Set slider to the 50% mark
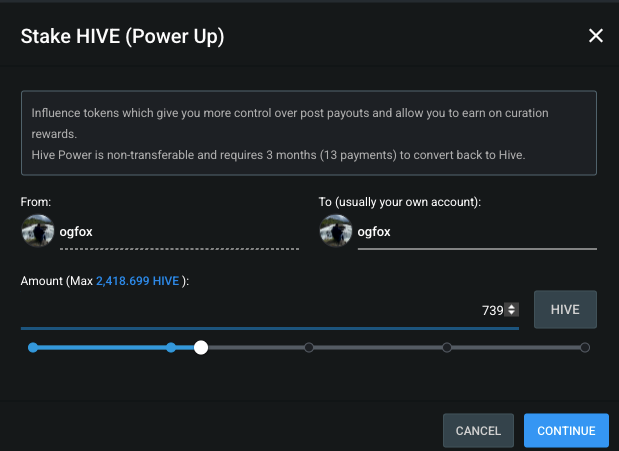Image resolution: width=619 pixels, height=451 pixels. point(309,348)
